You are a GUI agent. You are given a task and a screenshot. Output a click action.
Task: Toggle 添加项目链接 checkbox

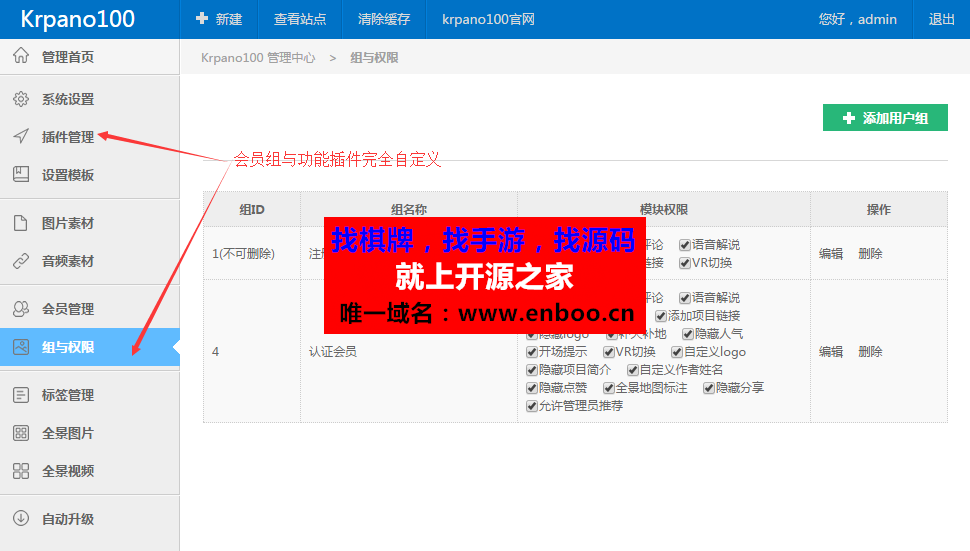pyautogui.click(x=661, y=316)
